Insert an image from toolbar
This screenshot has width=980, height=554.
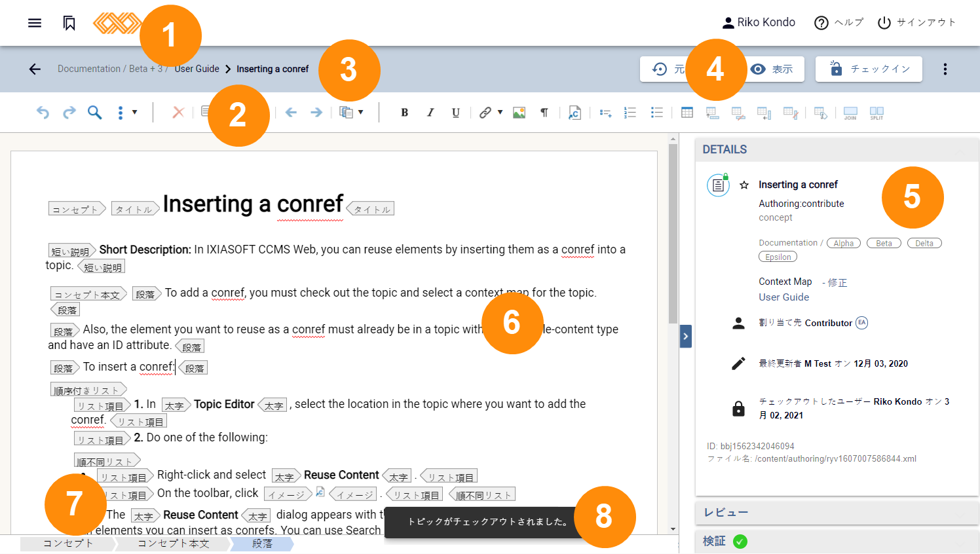[519, 113]
